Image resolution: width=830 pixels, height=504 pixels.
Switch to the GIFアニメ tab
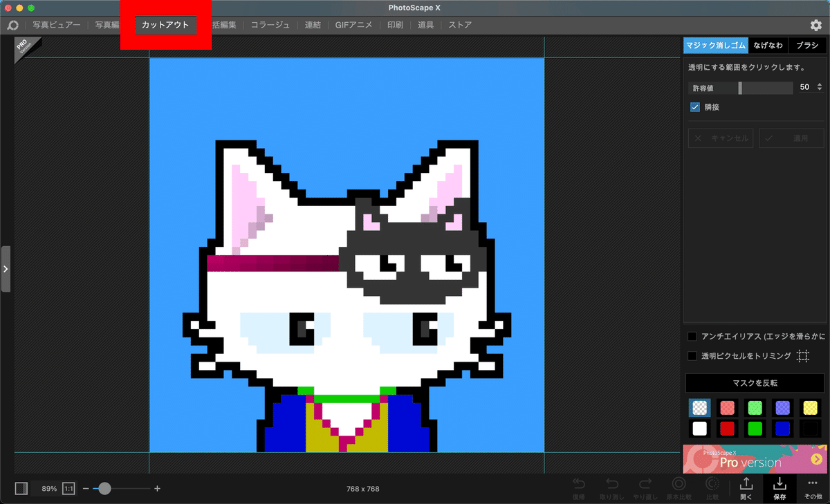[353, 25]
